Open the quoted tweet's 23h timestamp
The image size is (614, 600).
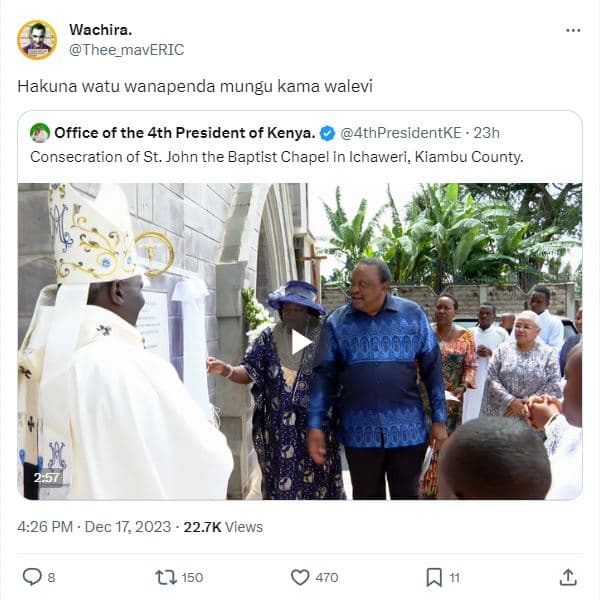pyautogui.click(x=487, y=133)
